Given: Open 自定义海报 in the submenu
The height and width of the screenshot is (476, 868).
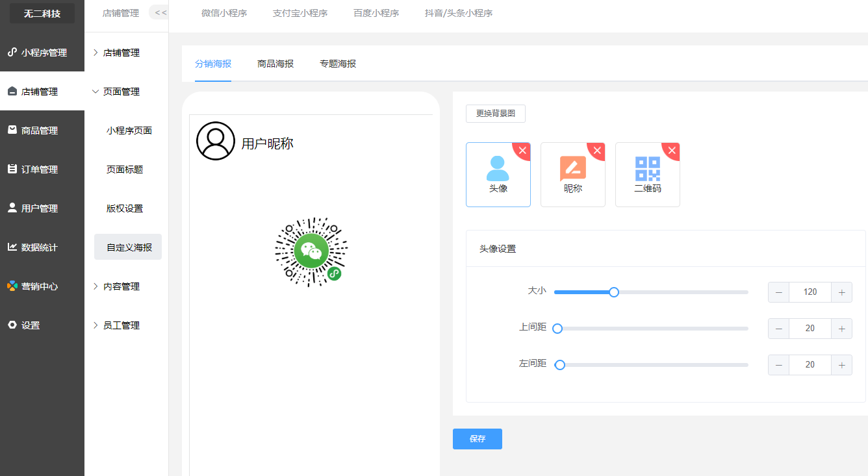Looking at the screenshot, I should point(128,247).
